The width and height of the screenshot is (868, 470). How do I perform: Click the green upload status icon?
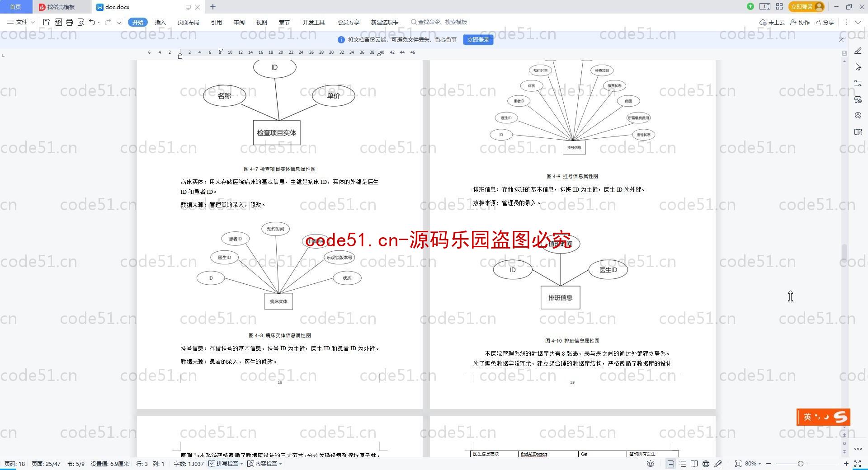point(750,6)
